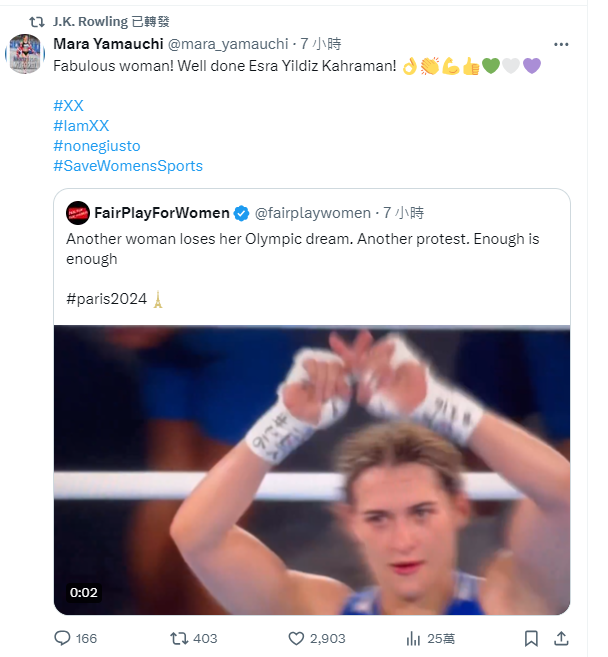Open the #IamXX hashtag
The image size is (608, 657).
point(81,125)
